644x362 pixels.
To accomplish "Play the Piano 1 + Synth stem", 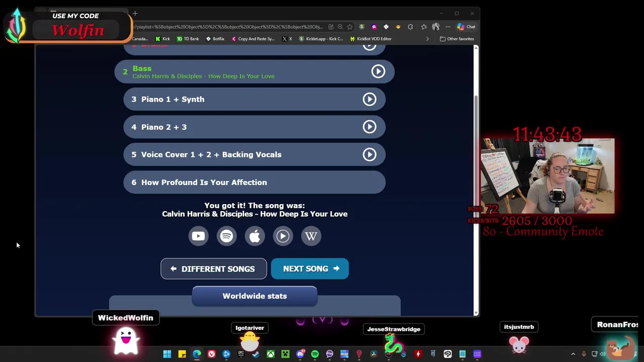I will (370, 99).
